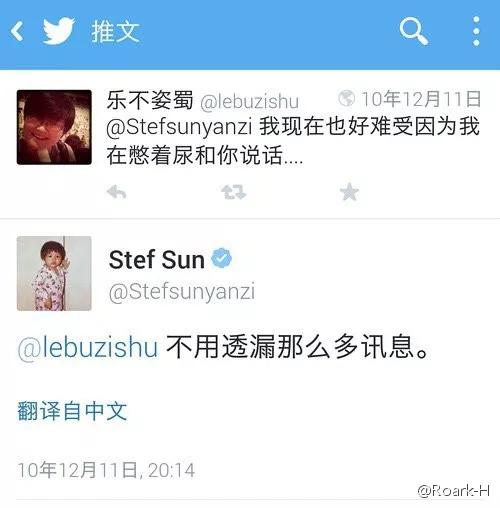Open the Stef Sun display name

click(x=157, y=260)
